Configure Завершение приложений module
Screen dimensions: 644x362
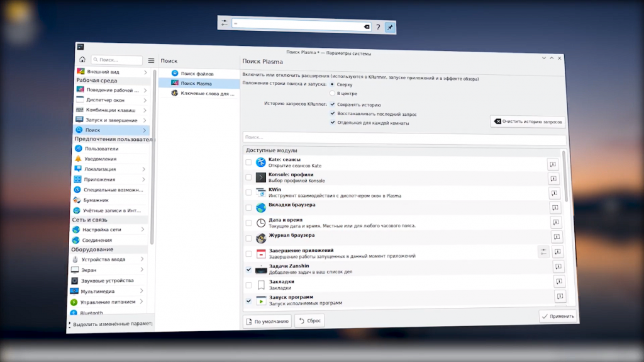(543, 251)
